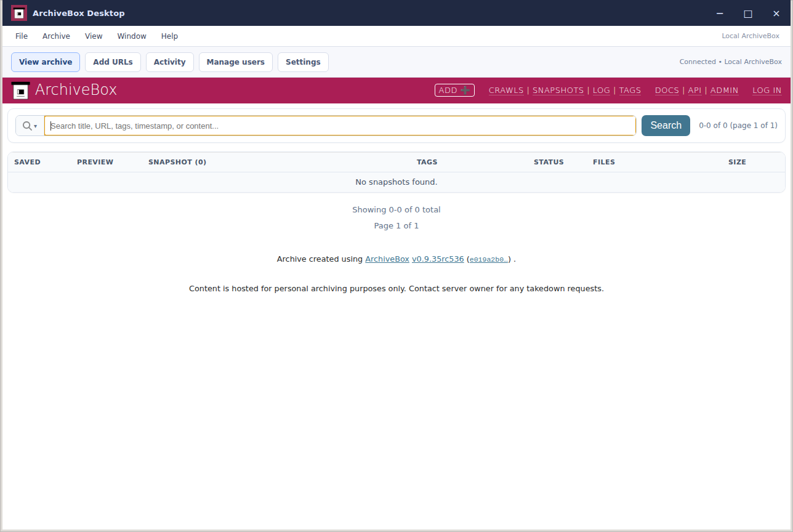Image resolution: width=793 pixels, height=532 pixels.
Task: Open the e019a2b0 commit hash link
Action: click(x=489, y=260)
